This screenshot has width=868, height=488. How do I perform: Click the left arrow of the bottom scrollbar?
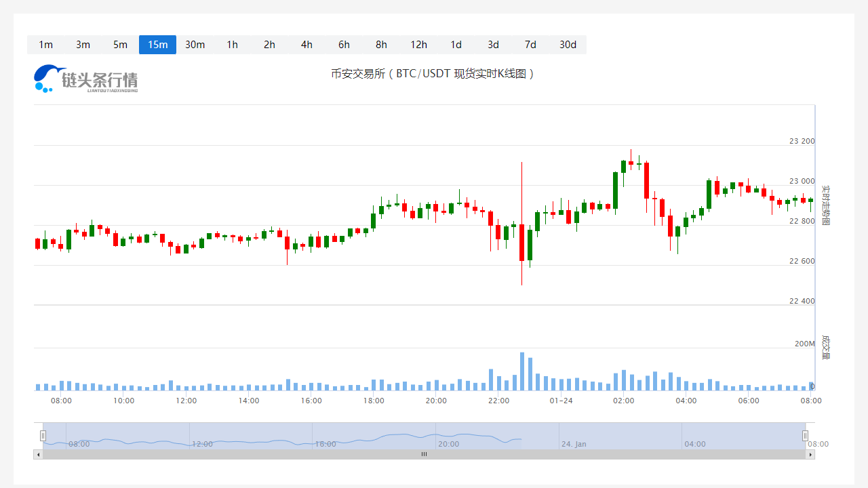pyautogui.click(x=39, y=454)
